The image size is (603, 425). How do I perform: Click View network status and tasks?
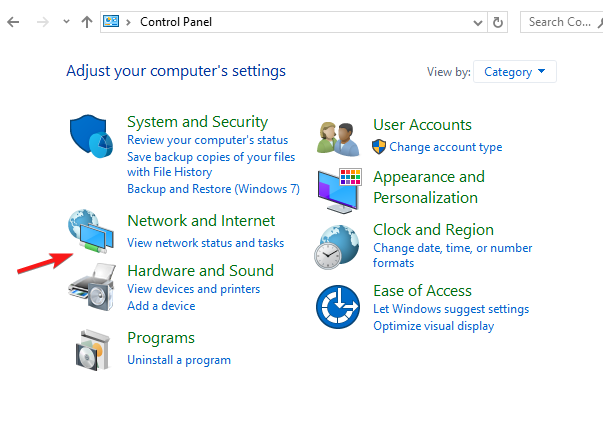[x=205, y=243]
